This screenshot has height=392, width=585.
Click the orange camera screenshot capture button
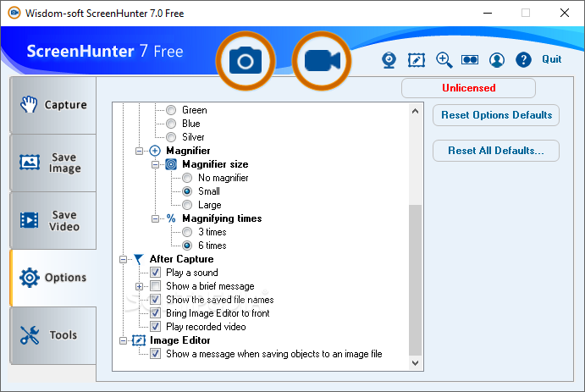[246, 61]
